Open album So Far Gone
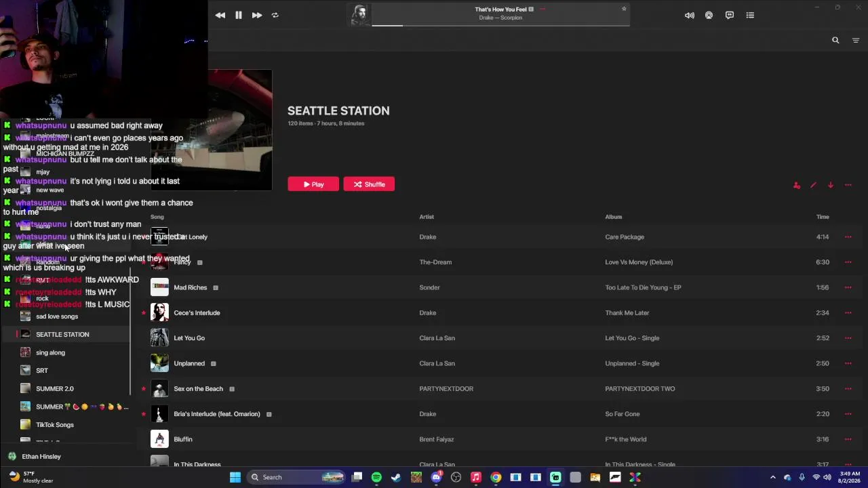 (622, 414)
